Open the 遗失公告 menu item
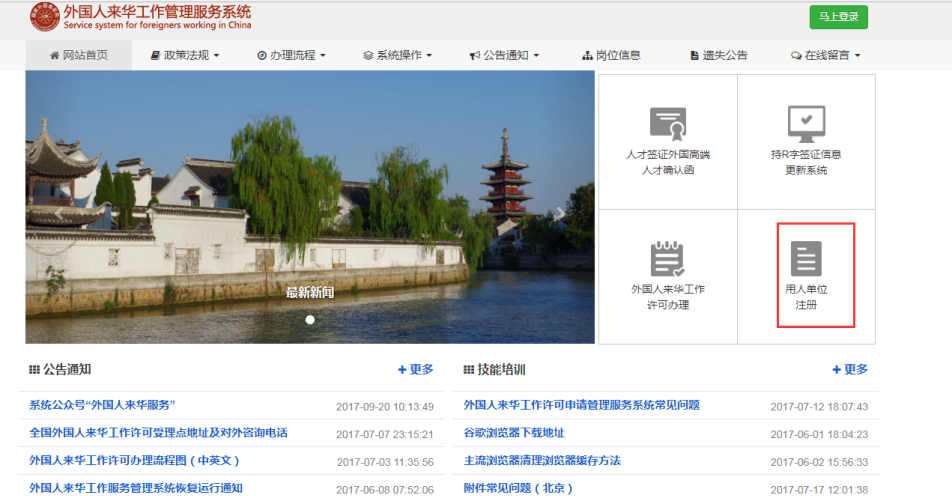The height and width of the screenshot is (496, 952). click(x=718, y=55)
